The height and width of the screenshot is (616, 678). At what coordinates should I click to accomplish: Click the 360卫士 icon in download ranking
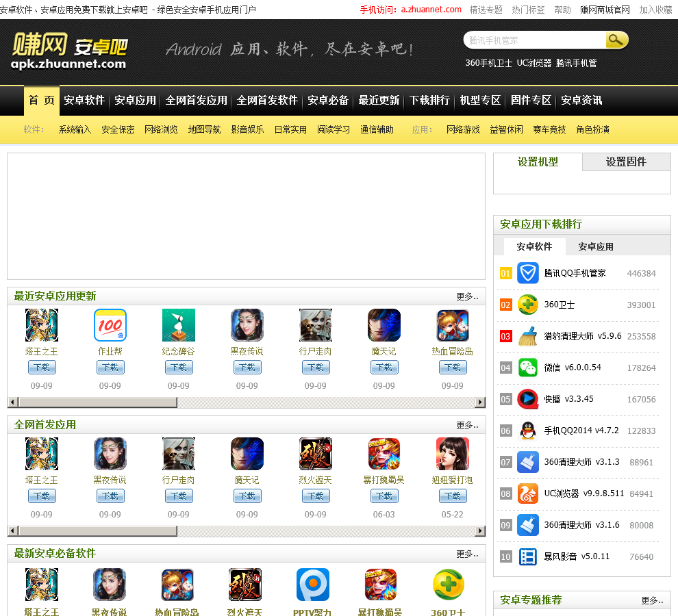tap(528, 305)
